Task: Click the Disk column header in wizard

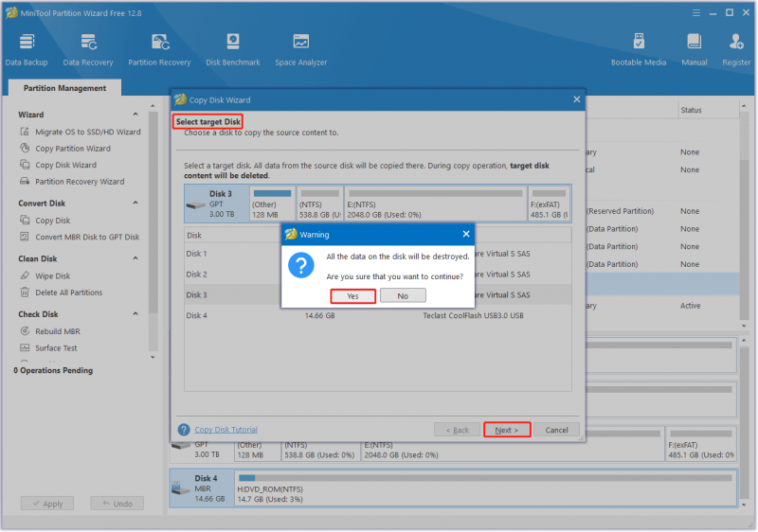Action: pos(194,235)
